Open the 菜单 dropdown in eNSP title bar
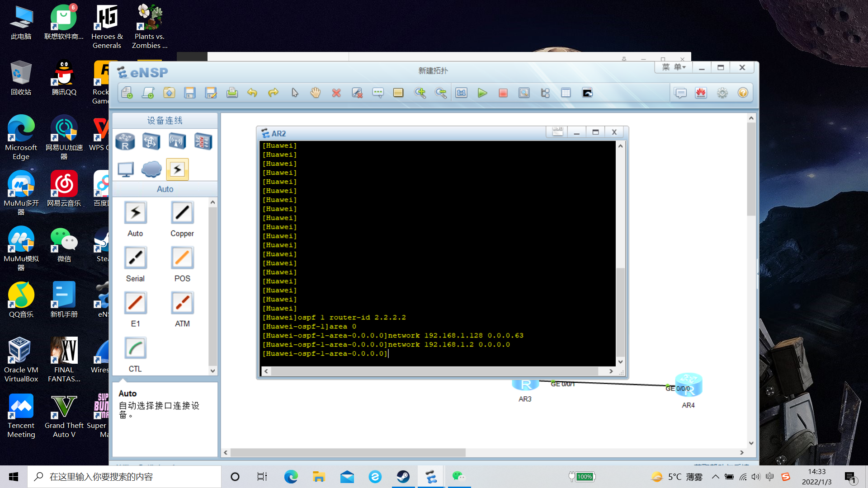 (674, 67)
